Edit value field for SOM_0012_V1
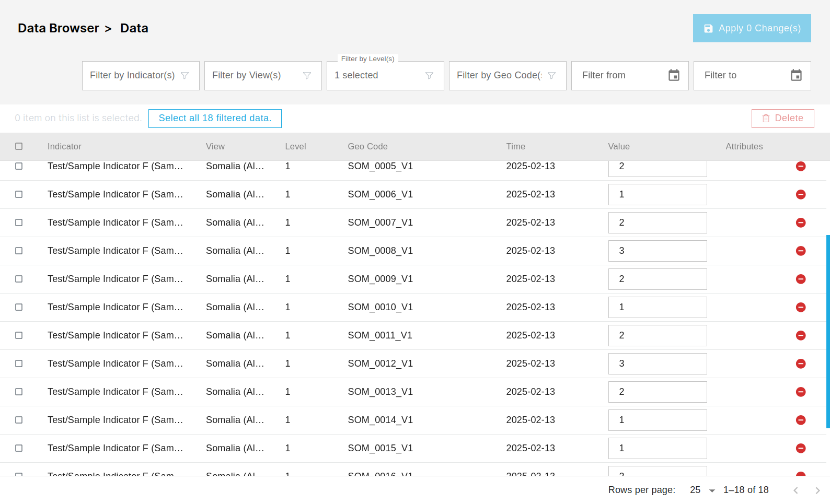 pyautogui.click(x=658, y=364)
